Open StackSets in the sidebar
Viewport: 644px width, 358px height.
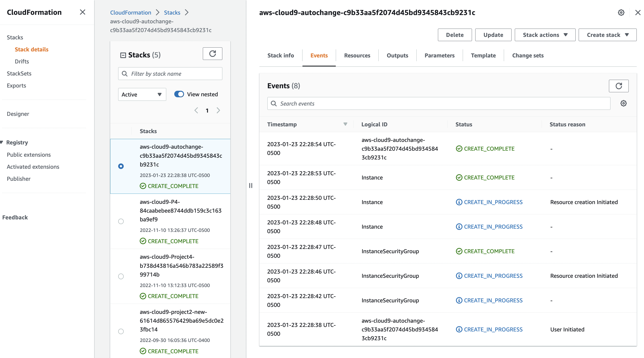click(19, 73)
